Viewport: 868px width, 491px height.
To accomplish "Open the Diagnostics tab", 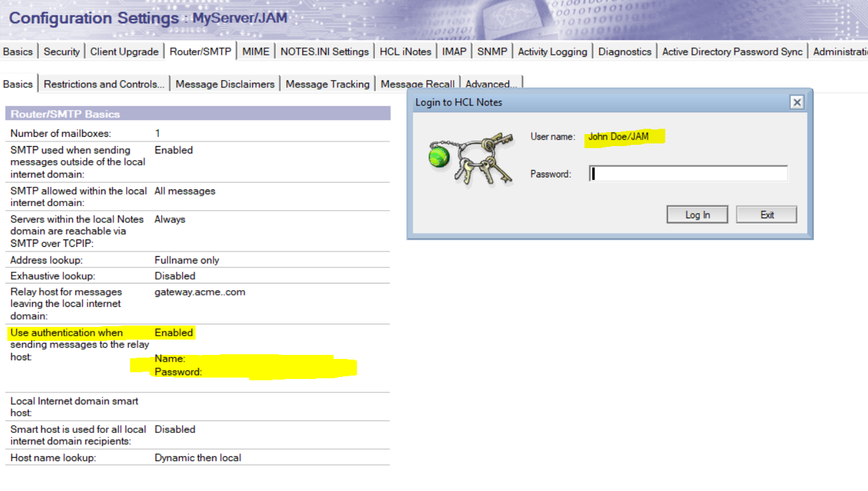I will [x=624, y=51].
